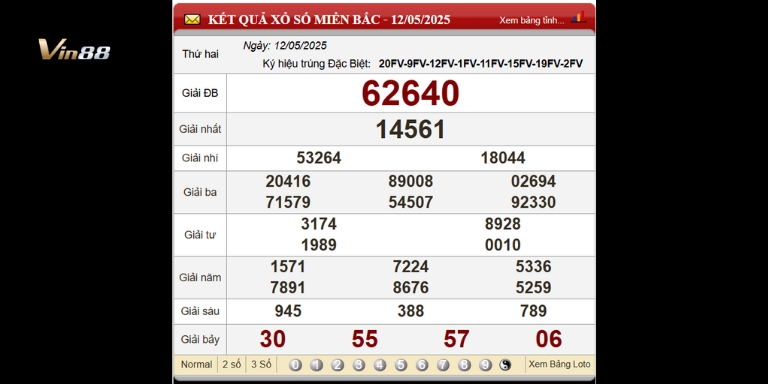The width and height of the screenshot is (768, 384).
Task: Click seventh prize number 30
Action: [x=273, y=339]
